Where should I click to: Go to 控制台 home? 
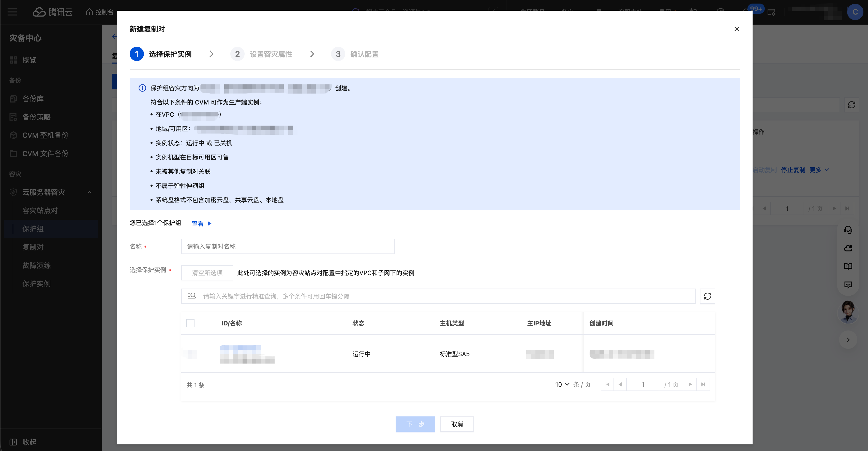click(x=100, y=12)
